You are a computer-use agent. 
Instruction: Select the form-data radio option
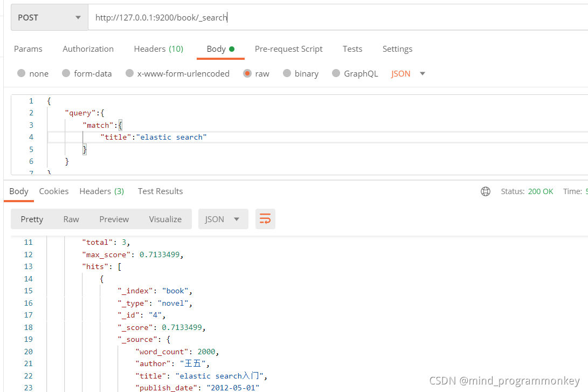click(x=66, y=73)
